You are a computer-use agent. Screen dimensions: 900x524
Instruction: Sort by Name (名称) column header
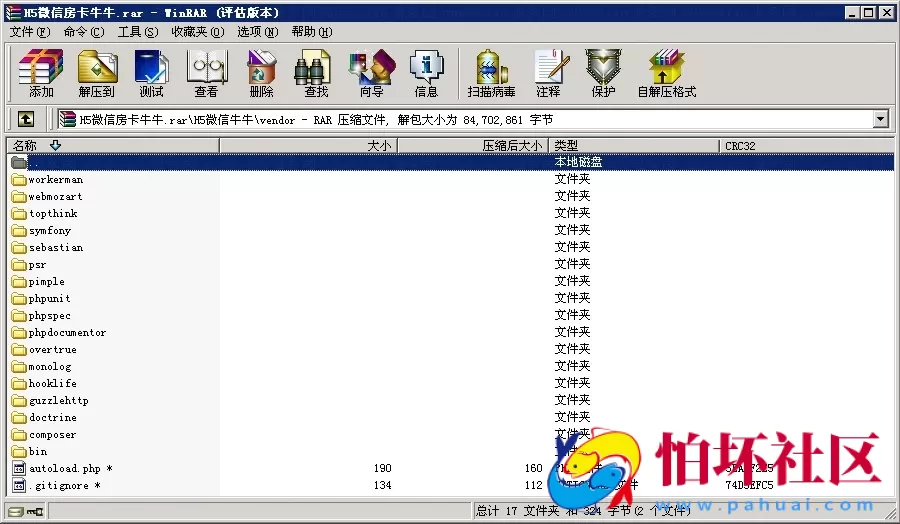click(x=113, y=146)
